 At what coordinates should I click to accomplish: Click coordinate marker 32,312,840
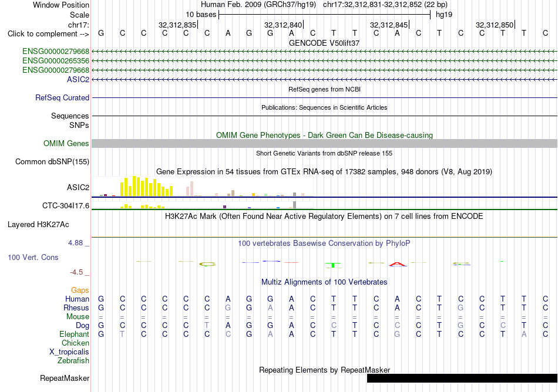pyautogui.click(x=283, y=25)
